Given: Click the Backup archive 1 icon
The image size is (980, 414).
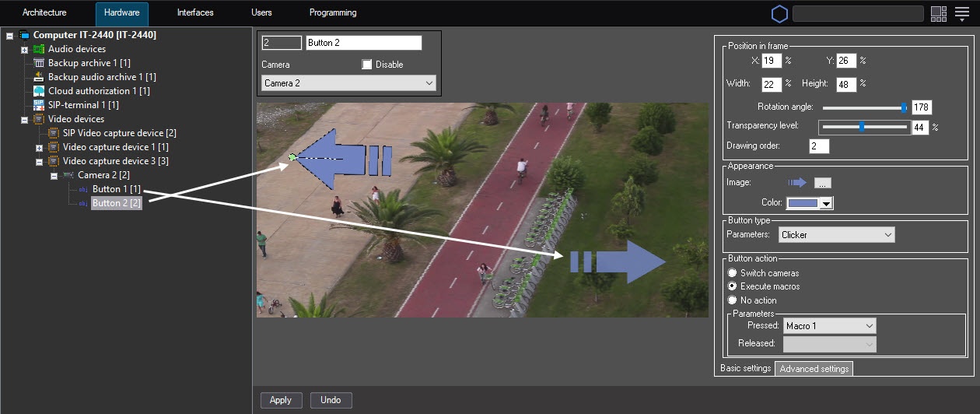Looking at the screenshot, I should [x=39, y=63].
